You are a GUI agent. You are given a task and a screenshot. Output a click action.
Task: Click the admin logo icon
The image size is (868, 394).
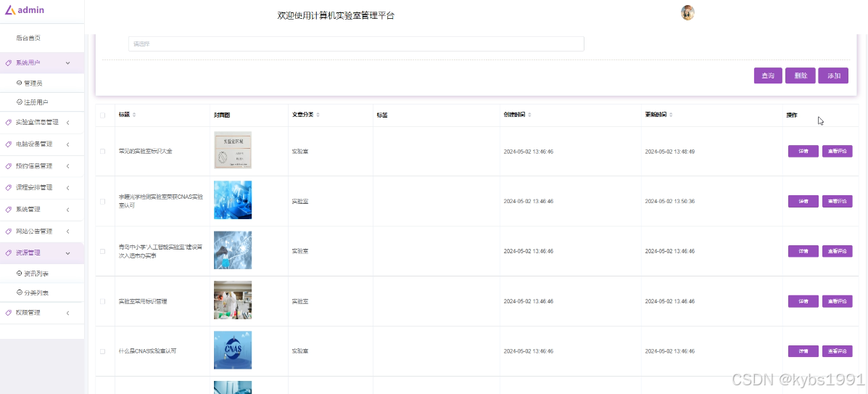point(10,9)
